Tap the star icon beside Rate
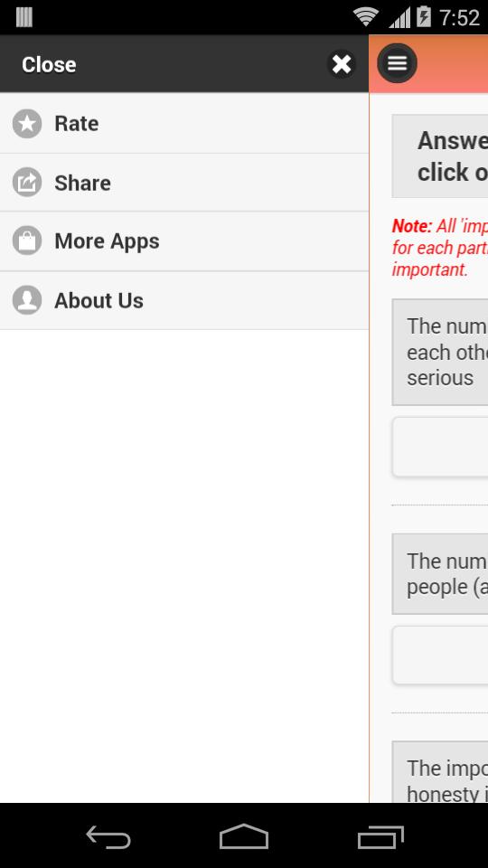The height and width of the screenshot is (868, 488). pyautogui.click(x=27, y=124)
